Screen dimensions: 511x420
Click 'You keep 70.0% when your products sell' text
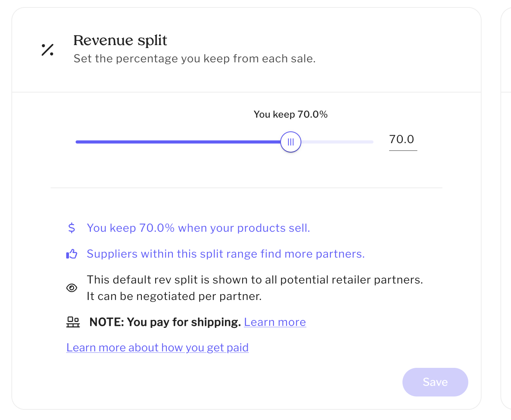tap(198, 228)
